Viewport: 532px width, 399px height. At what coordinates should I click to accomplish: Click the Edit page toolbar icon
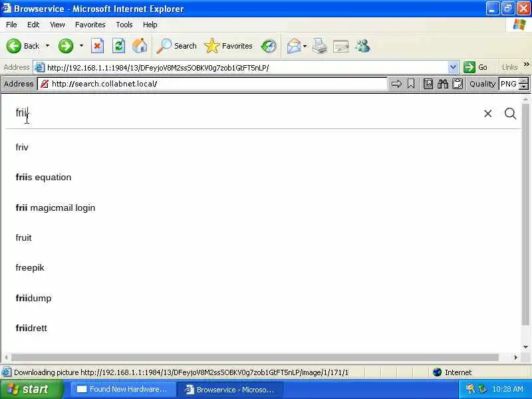click(341, 46)
